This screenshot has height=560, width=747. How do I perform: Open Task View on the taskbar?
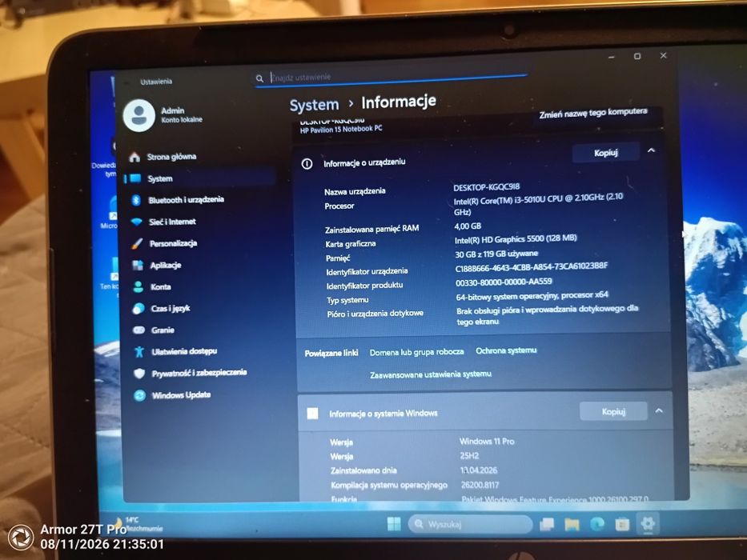(546, 524)
